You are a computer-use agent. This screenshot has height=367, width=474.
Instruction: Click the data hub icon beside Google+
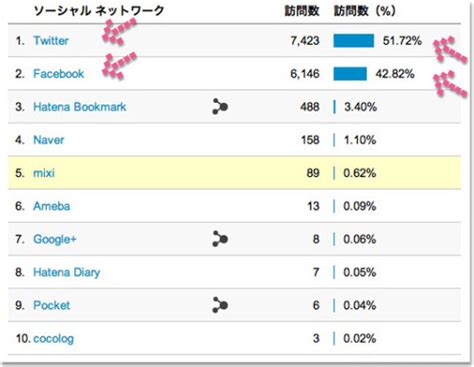click(x=220, y=239)
